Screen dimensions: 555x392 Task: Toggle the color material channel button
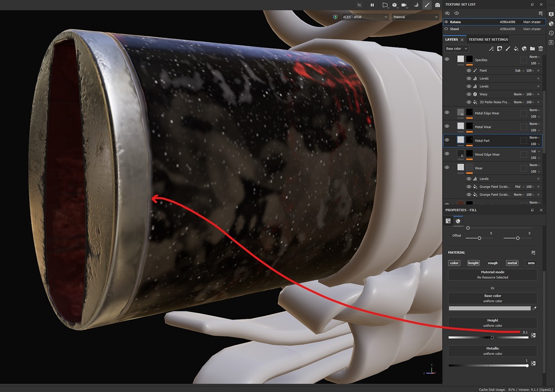(x=454, y=263)
